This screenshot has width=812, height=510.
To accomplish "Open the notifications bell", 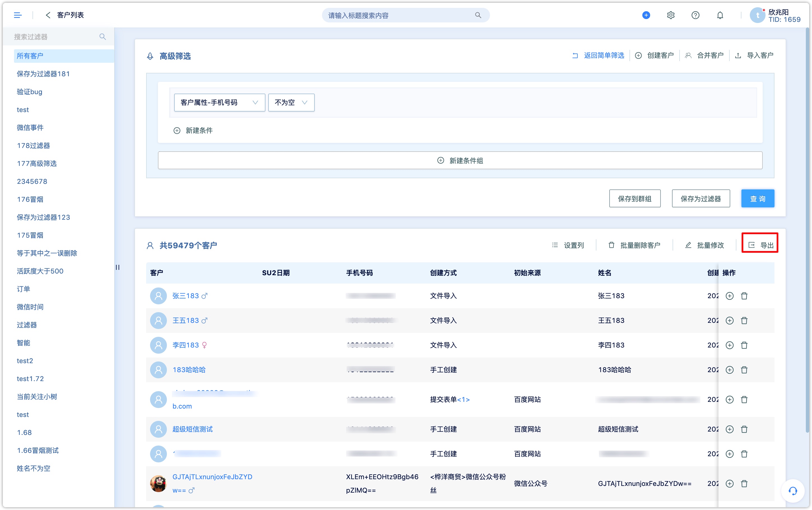I will point(720,15).
